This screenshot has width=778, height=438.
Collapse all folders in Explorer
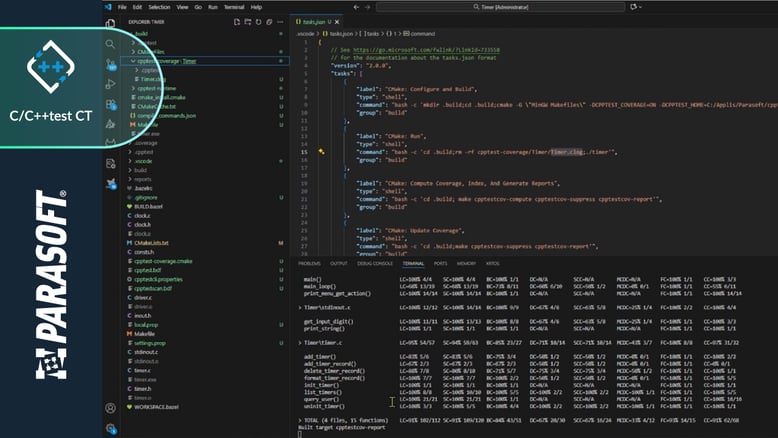[x=269, y=22]
